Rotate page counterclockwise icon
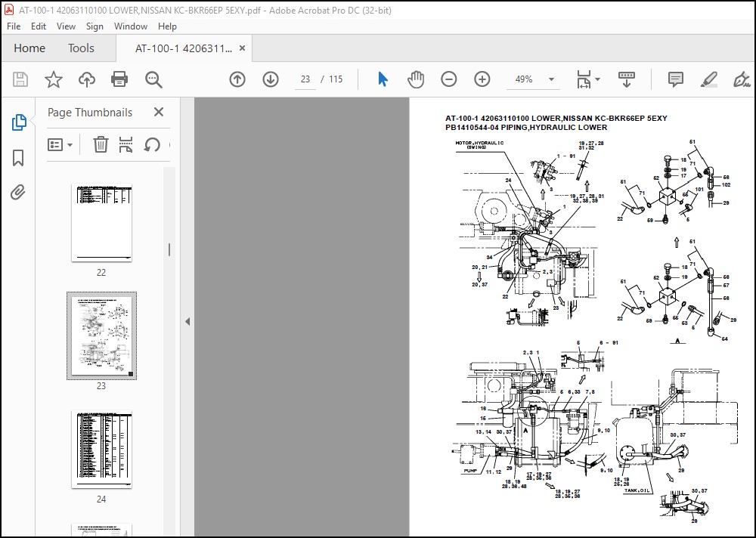This screenshot has height=538, width=756. click(152, 144)
